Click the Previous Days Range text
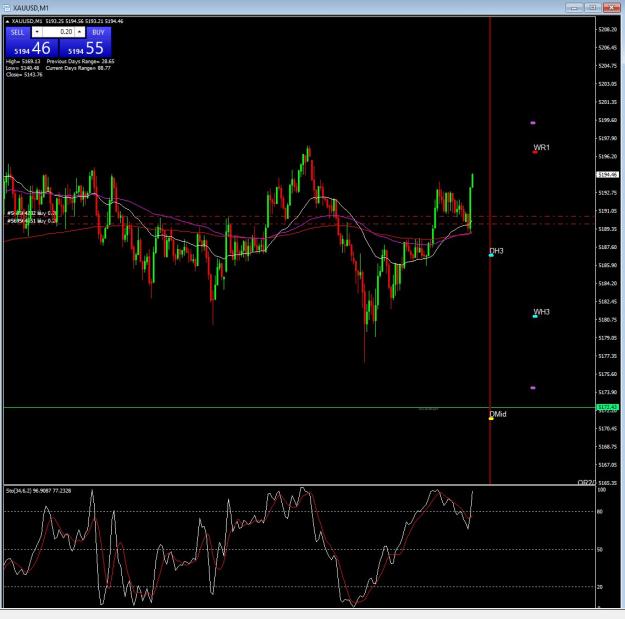 [x=81, y=61]
